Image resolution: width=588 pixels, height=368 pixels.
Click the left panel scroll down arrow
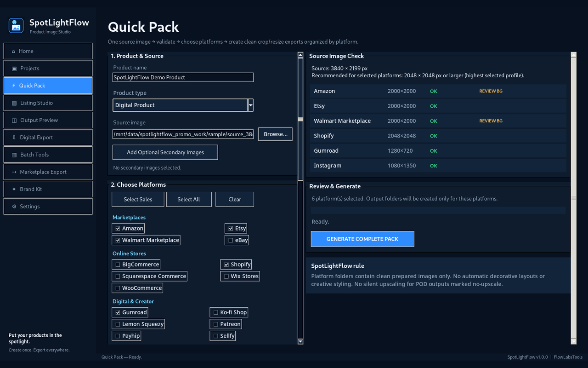pos(300,341)
